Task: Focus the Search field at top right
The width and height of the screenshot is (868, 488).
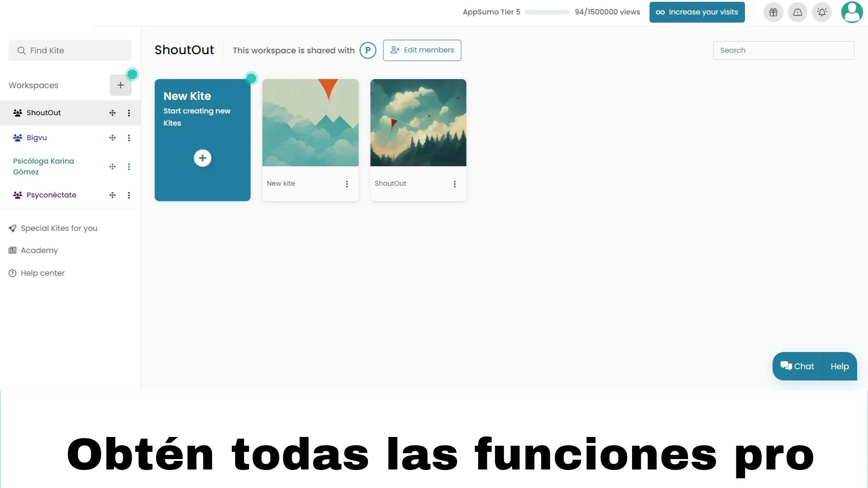Action: (x=784, y=50)
